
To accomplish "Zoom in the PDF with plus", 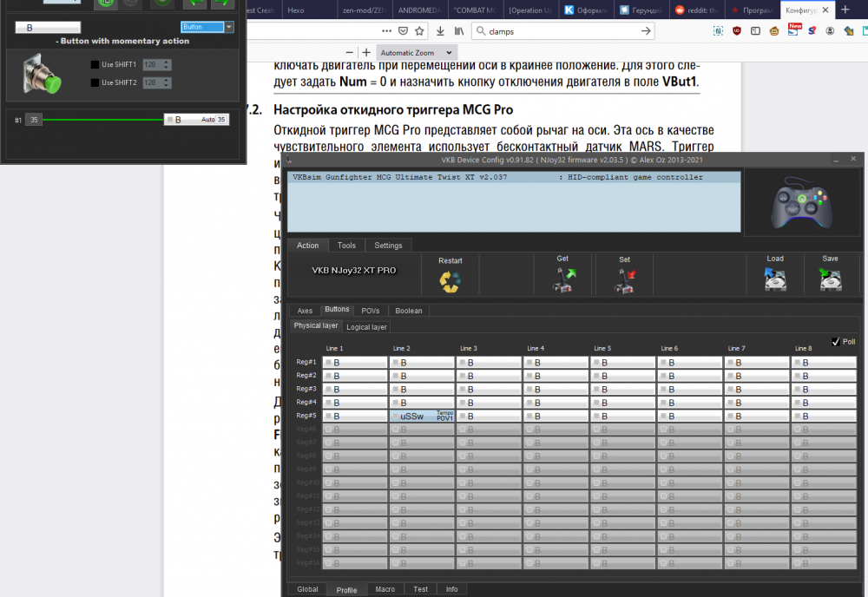I will pos(366,53).
